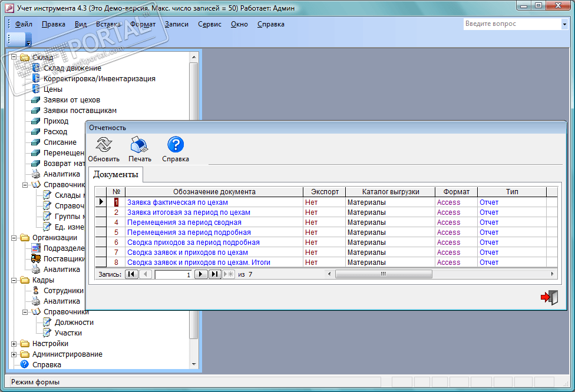Screen dimensions: 575x392
Task: Open Должности reference in the tree
Action: tap(74, 323)
